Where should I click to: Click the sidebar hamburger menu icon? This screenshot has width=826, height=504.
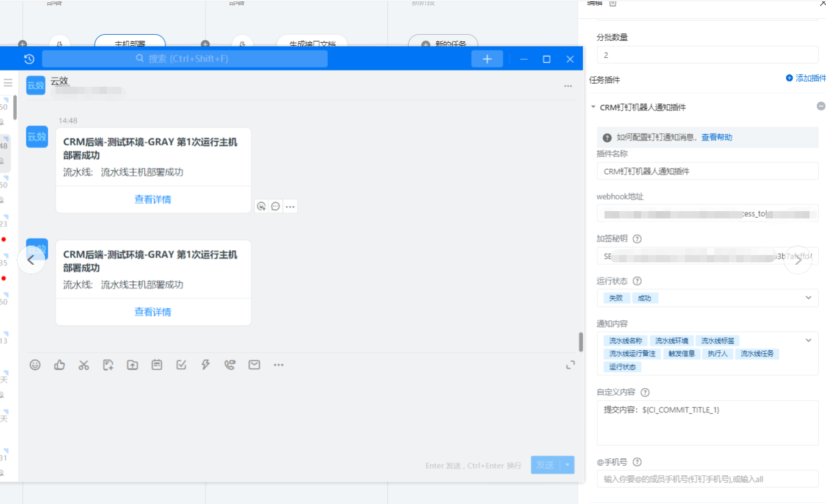[x=8, y=82]
